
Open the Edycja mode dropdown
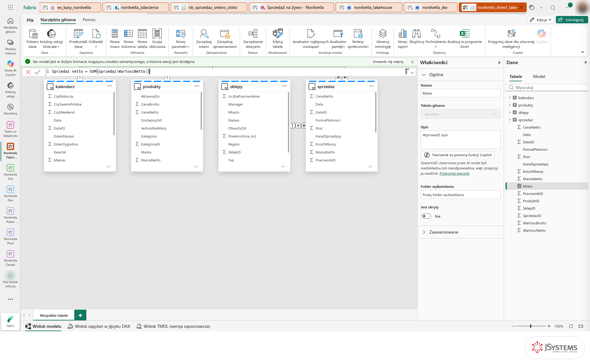pyautogui.click(x=541, y=20)
